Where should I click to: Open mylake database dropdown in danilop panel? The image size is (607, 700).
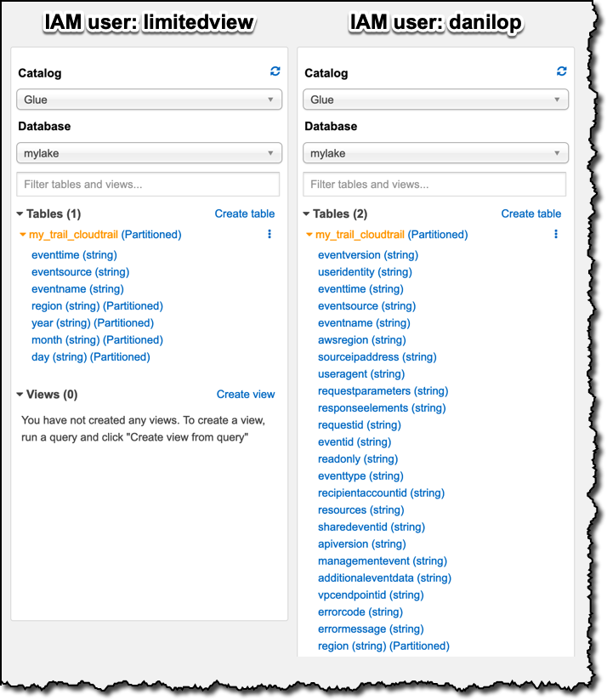(x=435, y=153)
